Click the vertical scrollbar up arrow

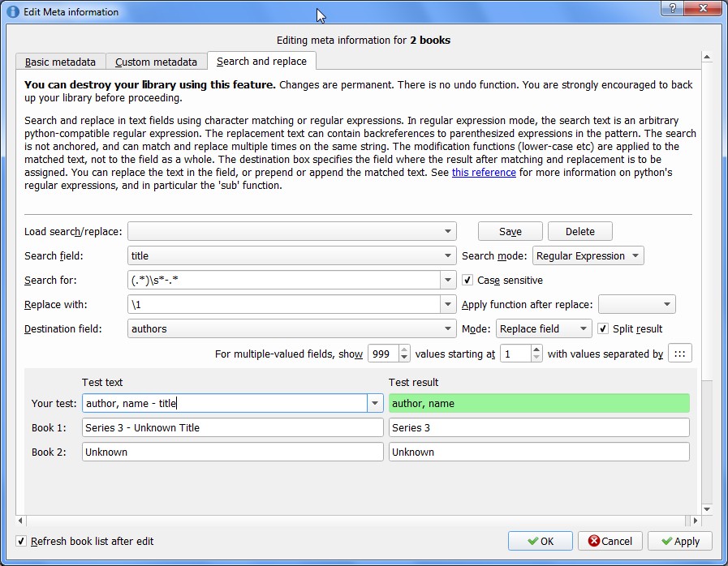click(707, 57)
